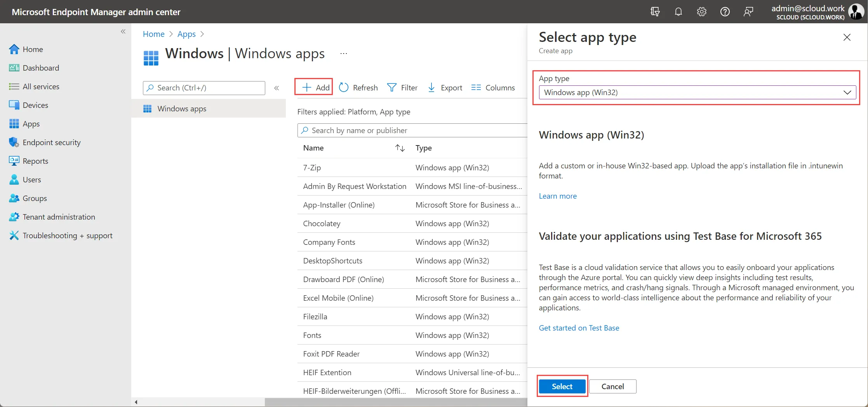Click the Export download arrow icon
868x407 pixels.
(x=431, y=88)
